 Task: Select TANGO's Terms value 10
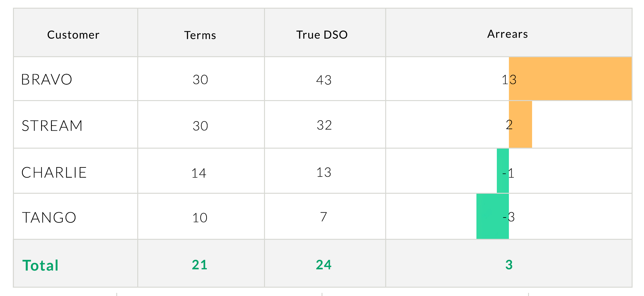200,218
